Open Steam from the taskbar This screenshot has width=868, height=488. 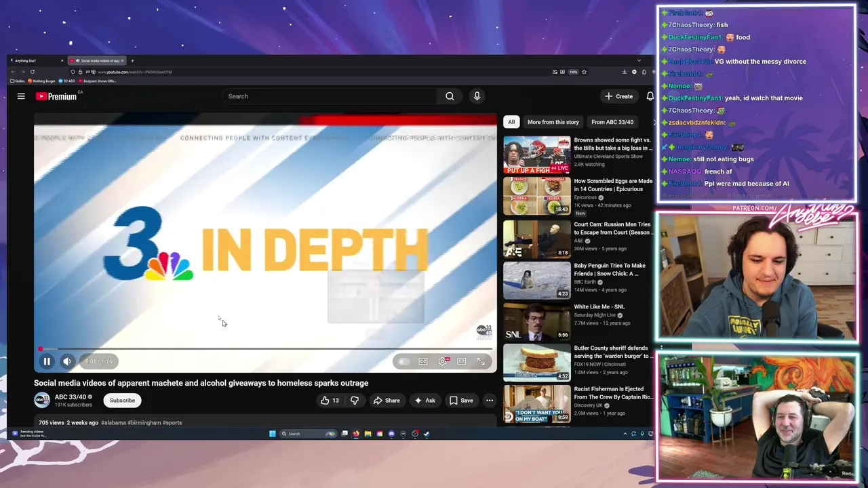pyautogui.click(x=427, y=434)
